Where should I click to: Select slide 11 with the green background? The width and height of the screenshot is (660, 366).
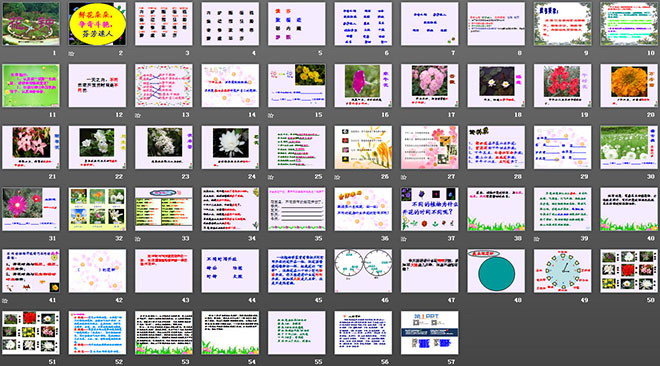coord(31,85)
